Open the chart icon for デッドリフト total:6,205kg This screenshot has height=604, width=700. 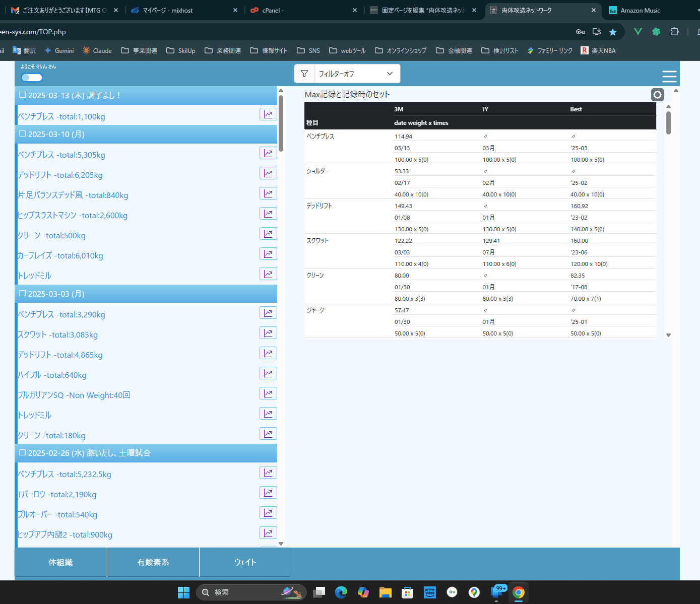click(268, 173)
